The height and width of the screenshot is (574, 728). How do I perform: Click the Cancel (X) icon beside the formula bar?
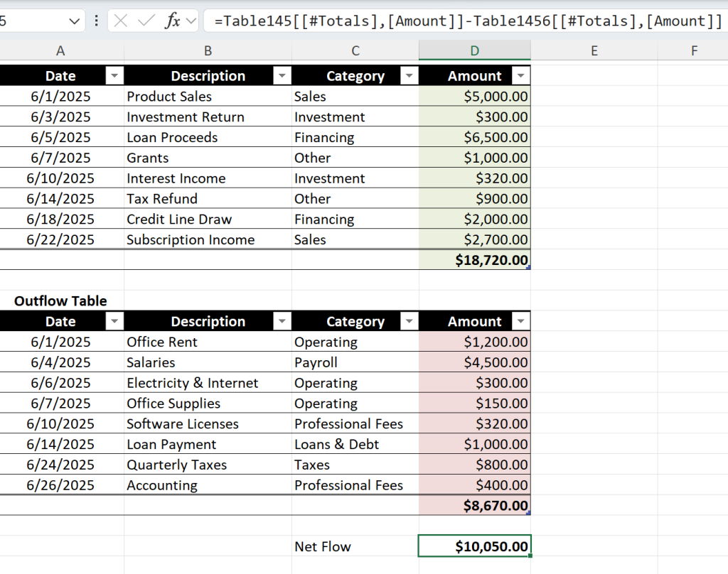coord(121,21)
